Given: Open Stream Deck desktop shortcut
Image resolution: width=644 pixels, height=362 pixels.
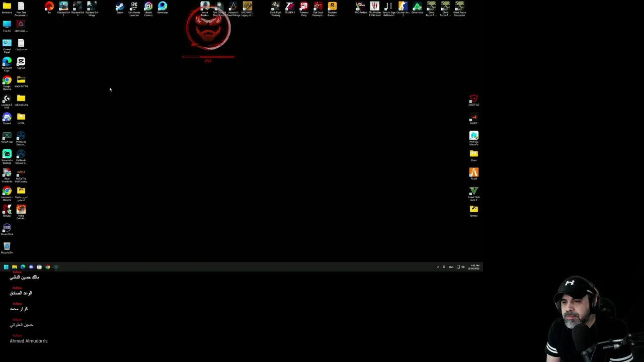Looking at the screenshot, I should [x=7, y=229].
